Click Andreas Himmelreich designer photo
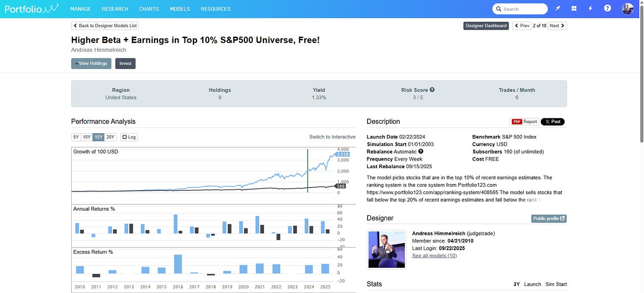This screenshot has width=644, height=293. pos(387,249)
